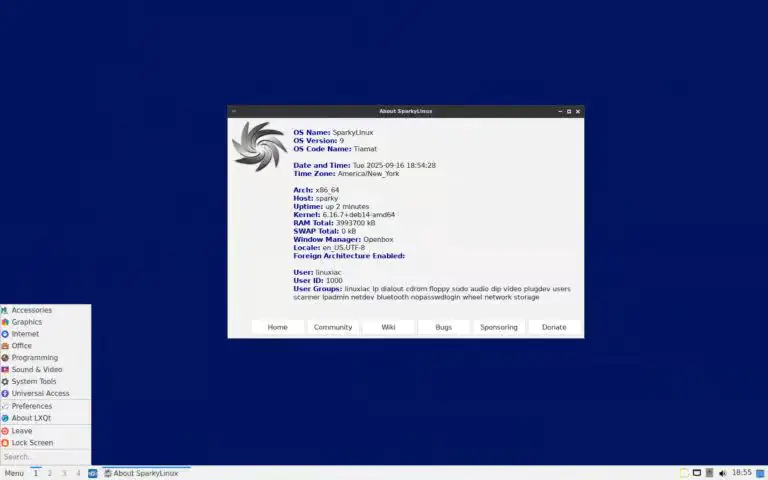Select About LXQt from the menu
This screenshot has width=768, height=480.
point(31,418)
